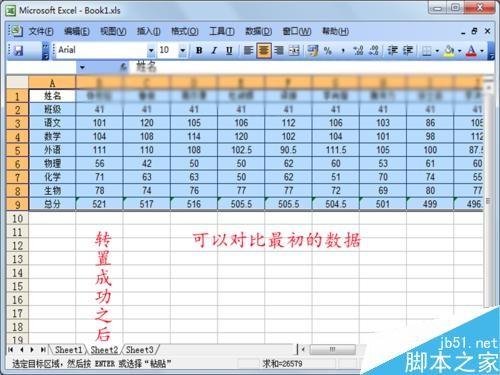Select the row 9 header
This screenshot has width=500, height=375.
pyautogui.click(x=17, y=204)
